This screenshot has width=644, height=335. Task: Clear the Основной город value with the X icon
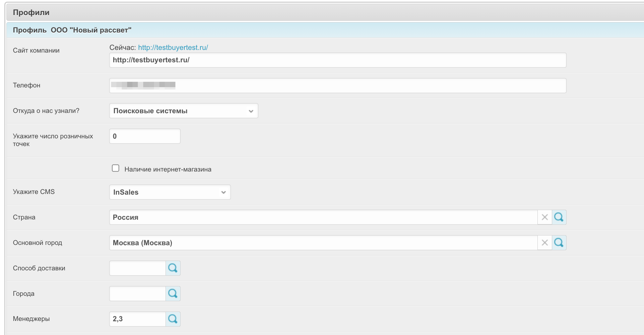544,243
